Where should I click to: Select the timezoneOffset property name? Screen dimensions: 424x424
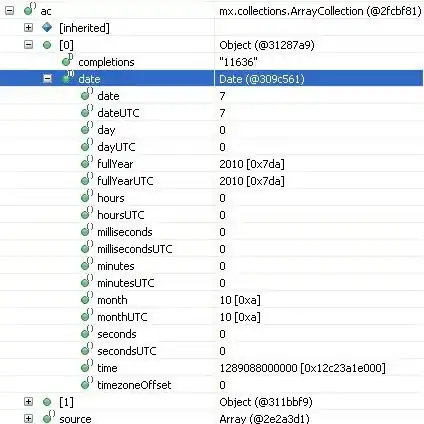[x=134, y=385]
